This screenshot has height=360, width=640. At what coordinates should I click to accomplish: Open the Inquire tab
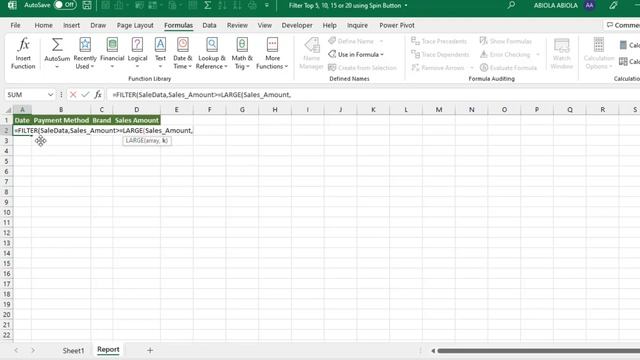(x=357, y=25)
